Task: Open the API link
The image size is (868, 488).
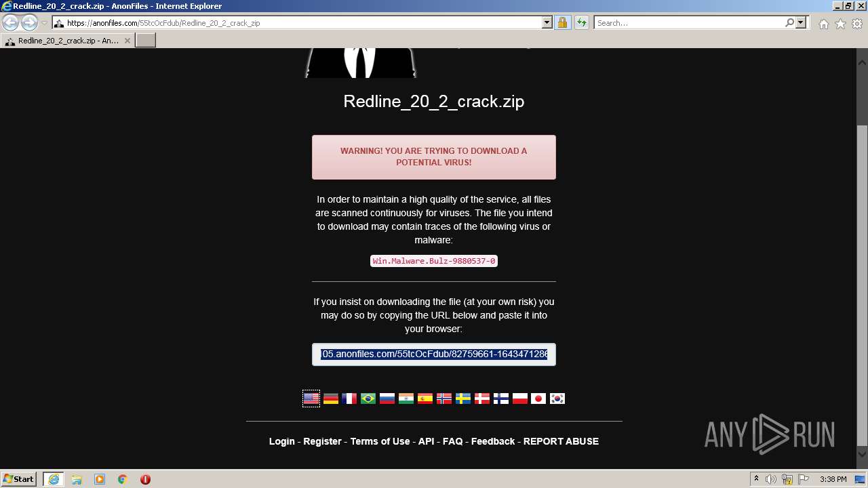Action: click(426, 441)
